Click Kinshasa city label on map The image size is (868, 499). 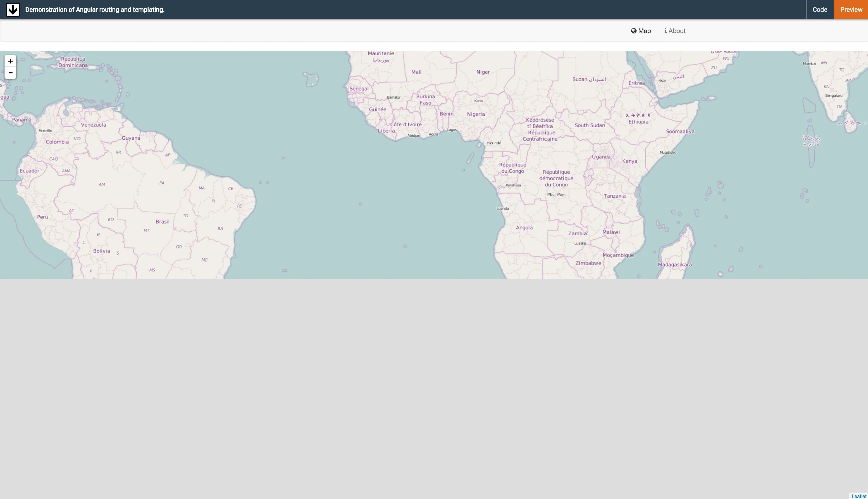[x=513, y=185]
